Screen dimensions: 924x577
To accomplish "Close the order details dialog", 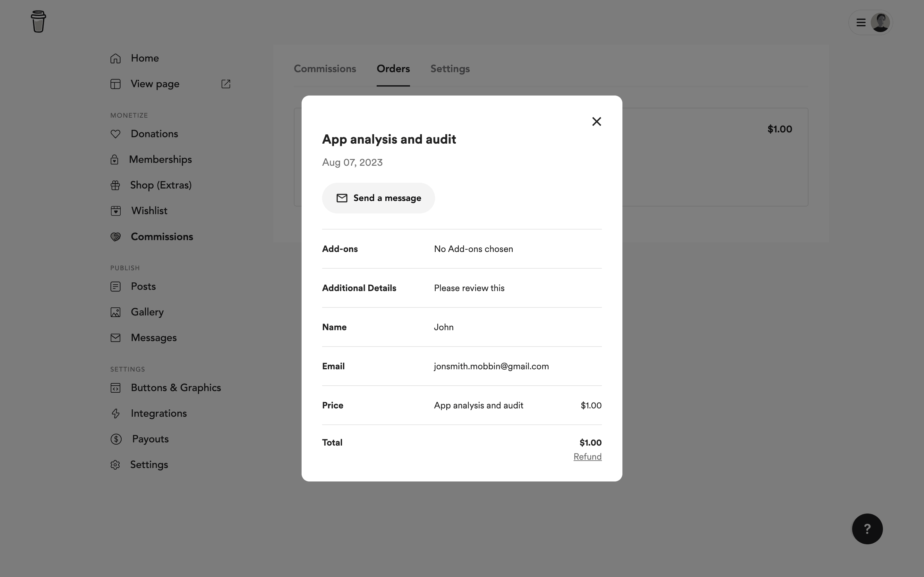I will 596,121.
